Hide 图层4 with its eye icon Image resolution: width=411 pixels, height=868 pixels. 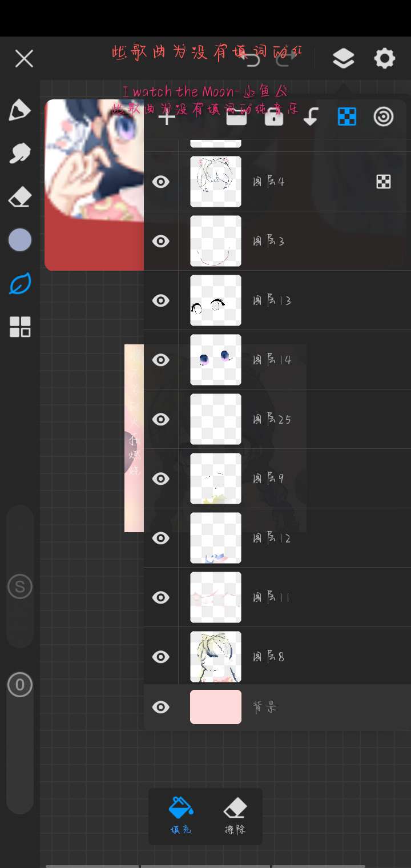[x=161, y=182]
